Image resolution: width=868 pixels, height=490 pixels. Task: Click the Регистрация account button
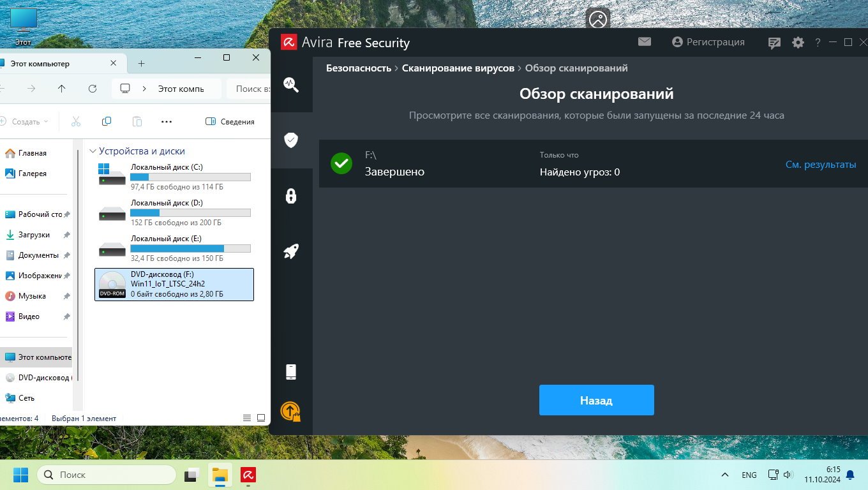coord(708,42)
